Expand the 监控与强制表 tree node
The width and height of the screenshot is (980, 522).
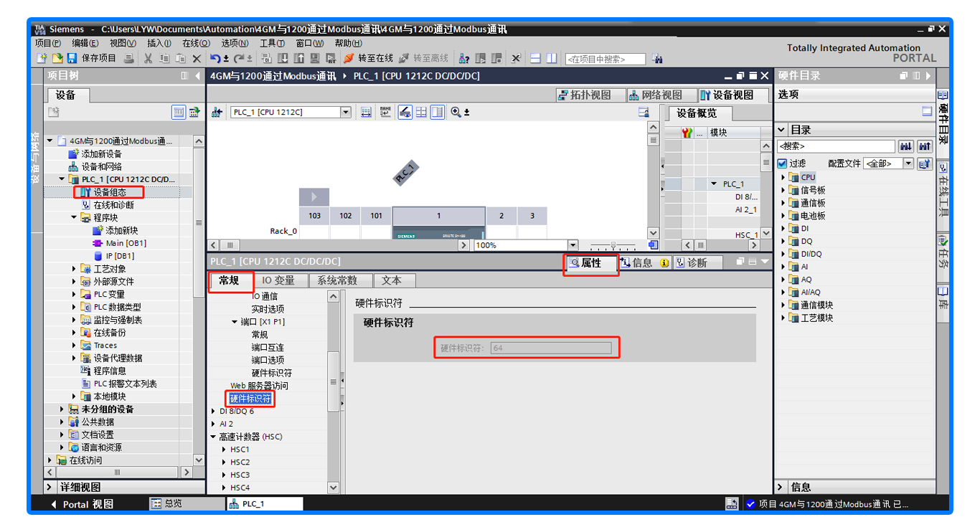tap(74, 320)
